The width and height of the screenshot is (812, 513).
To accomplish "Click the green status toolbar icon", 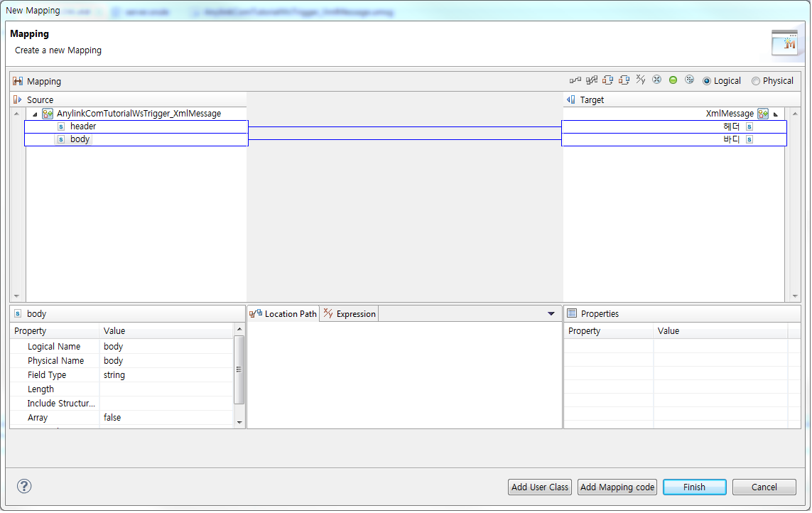I will coord(673,80).
